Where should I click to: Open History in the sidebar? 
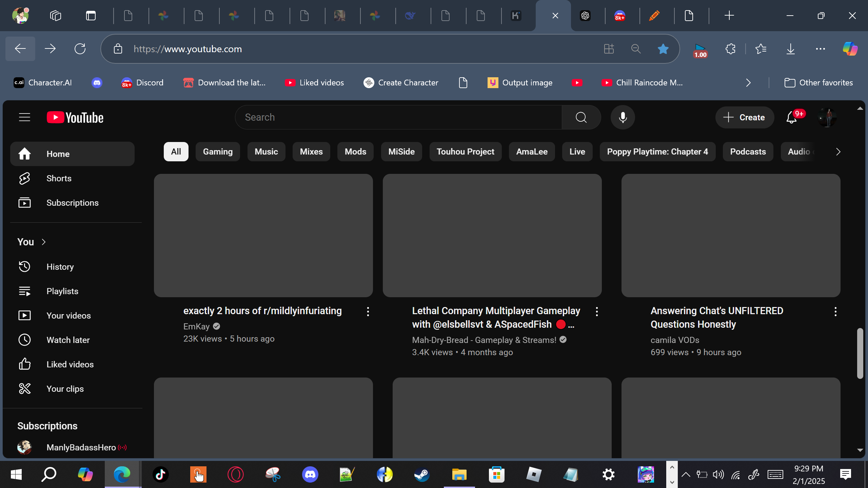coord(60,267)
